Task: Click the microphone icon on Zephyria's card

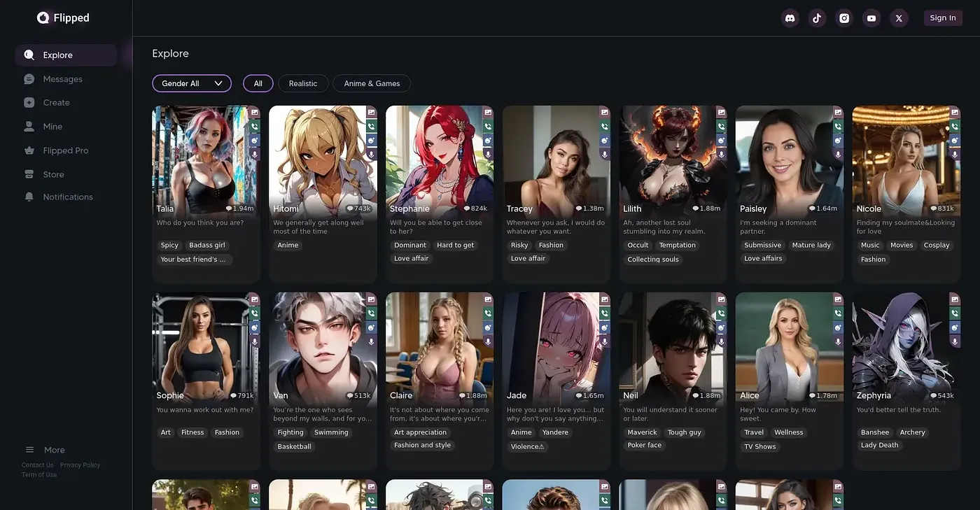Action: click(x=955, y=341)
